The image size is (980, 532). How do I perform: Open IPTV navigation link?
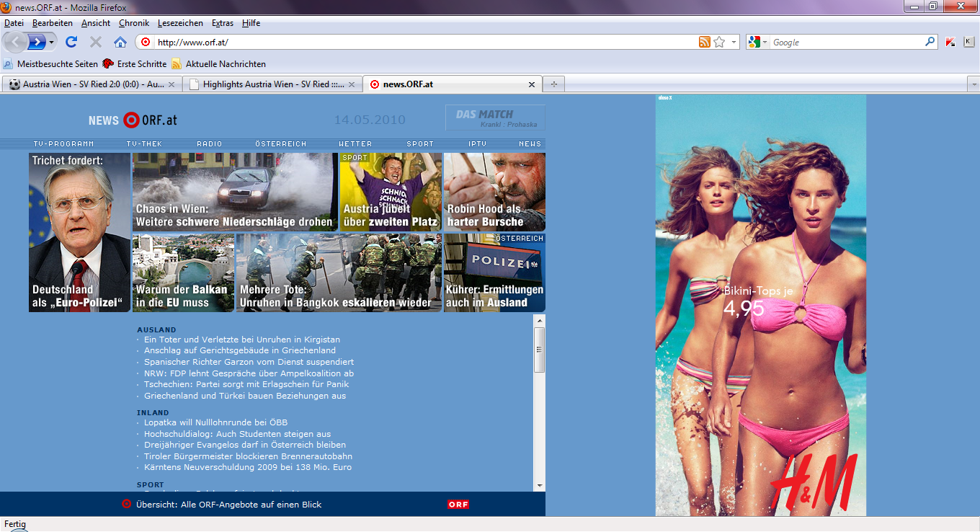click(478, 144)
